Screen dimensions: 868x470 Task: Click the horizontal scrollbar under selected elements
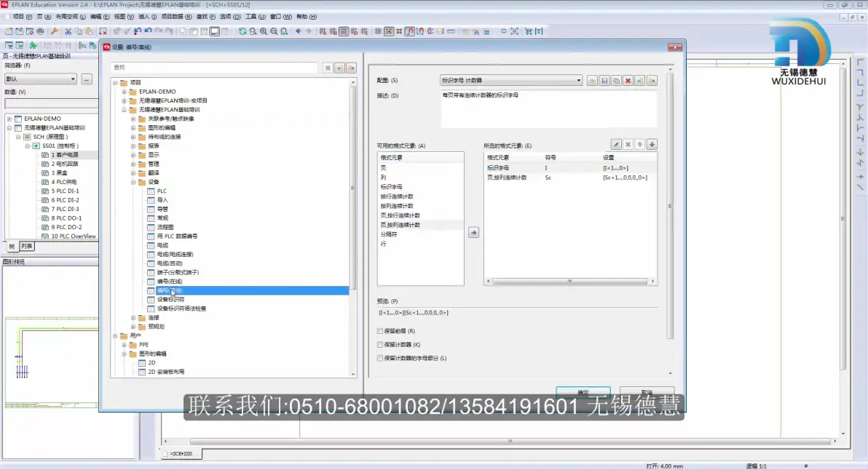(x=570, y=282)
